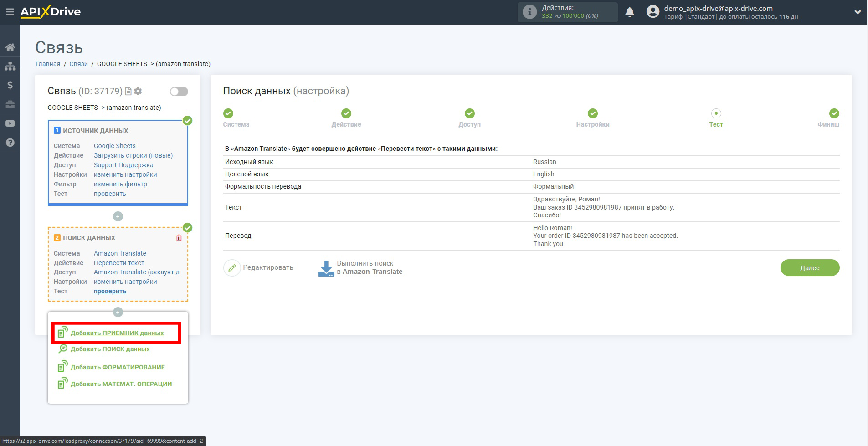Click the Тест step indicator
Viewport: 868px width, 446px height.
[716, 113]
